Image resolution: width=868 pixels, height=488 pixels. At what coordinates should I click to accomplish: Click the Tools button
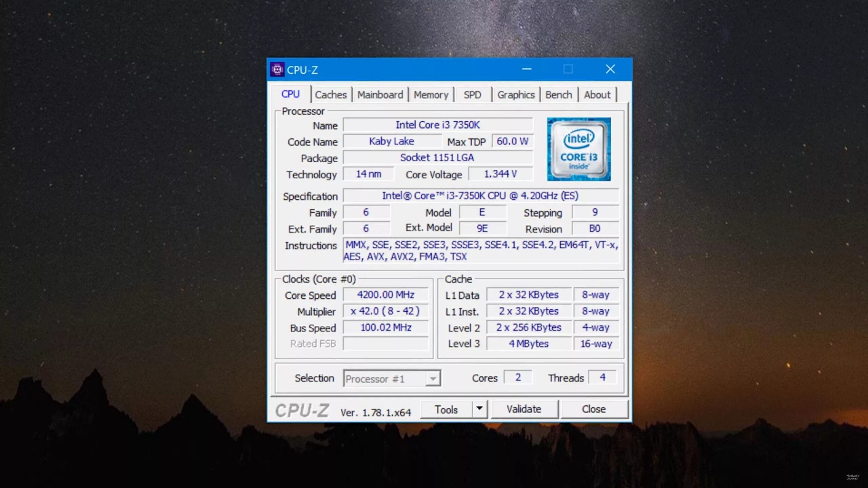[446, 409]
